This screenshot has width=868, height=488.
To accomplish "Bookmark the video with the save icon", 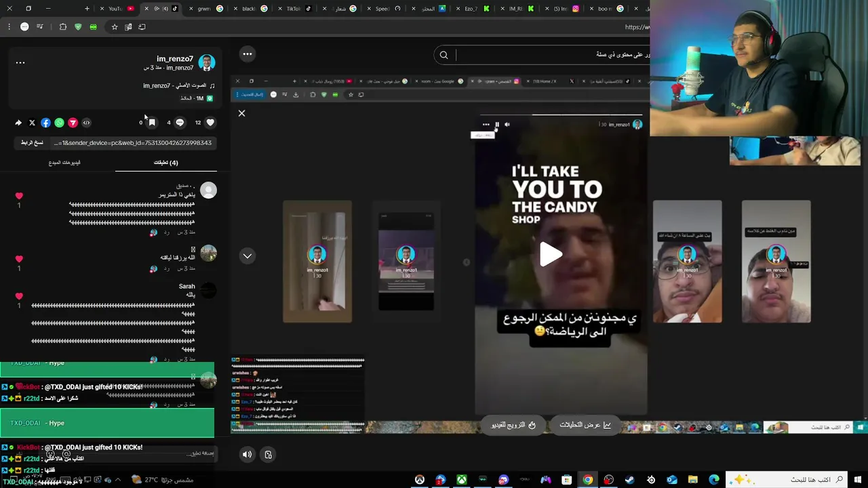I will coord(152,123).
